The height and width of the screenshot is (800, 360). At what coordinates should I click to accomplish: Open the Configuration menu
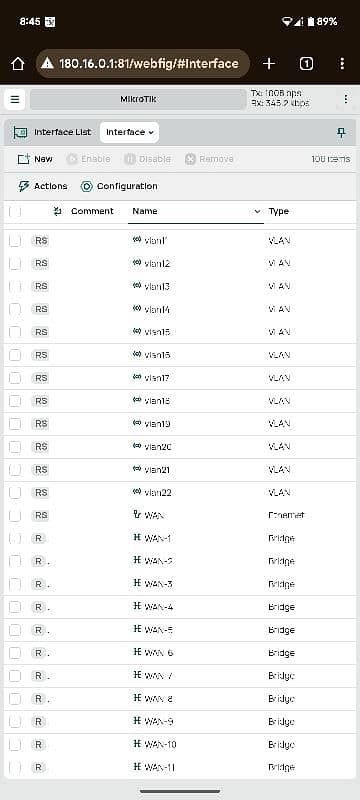pyautogui.click(x=119, y=186)
